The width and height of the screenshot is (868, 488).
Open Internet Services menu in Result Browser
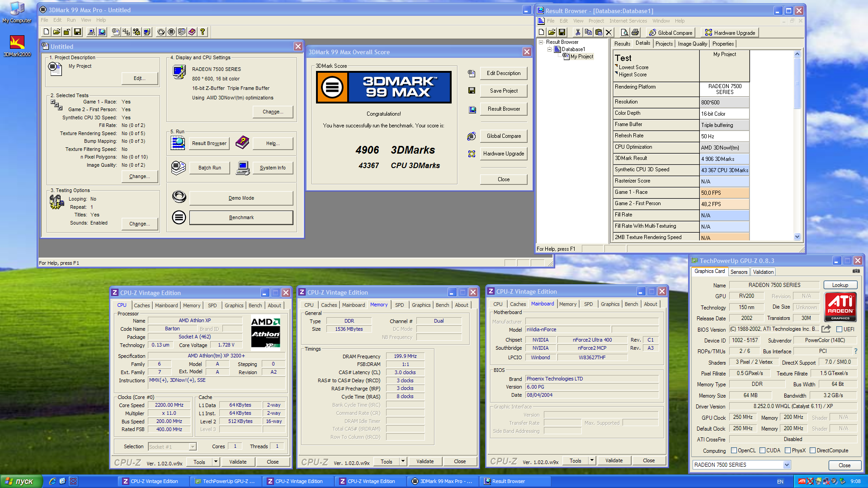[628, 21]
